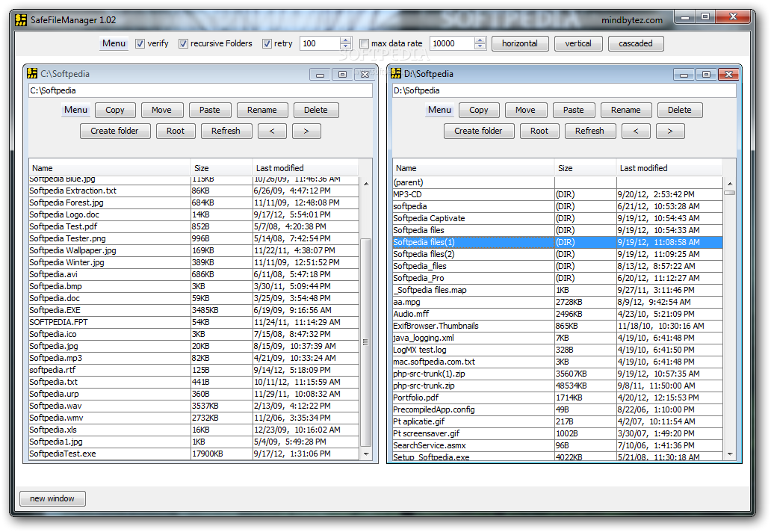Image resolution: width=771 pixels, height=532 pixels.
Task: Click Move in the D:\Softpedia window
Action: tap(526, 110)
